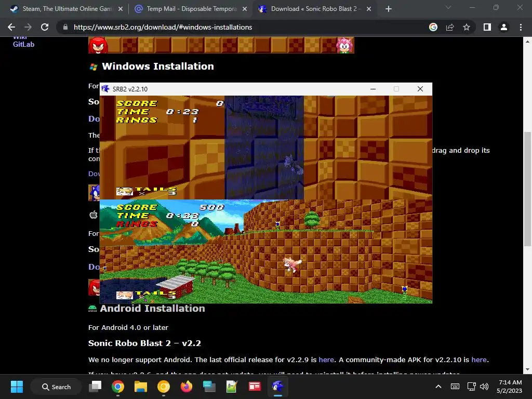The width and height of the screenshot is (532, 399).
Task: Open the touch keyboard tray icon
Action: point(455,387)
